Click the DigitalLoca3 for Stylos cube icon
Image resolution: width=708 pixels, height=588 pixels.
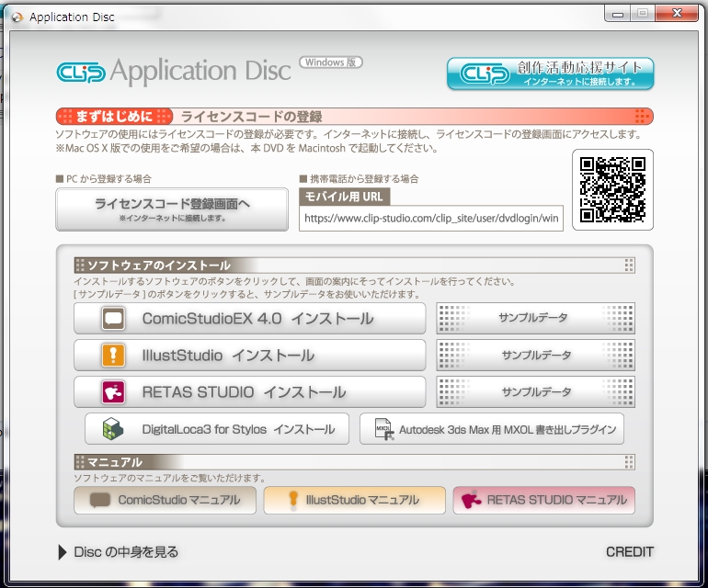[113, 429]
